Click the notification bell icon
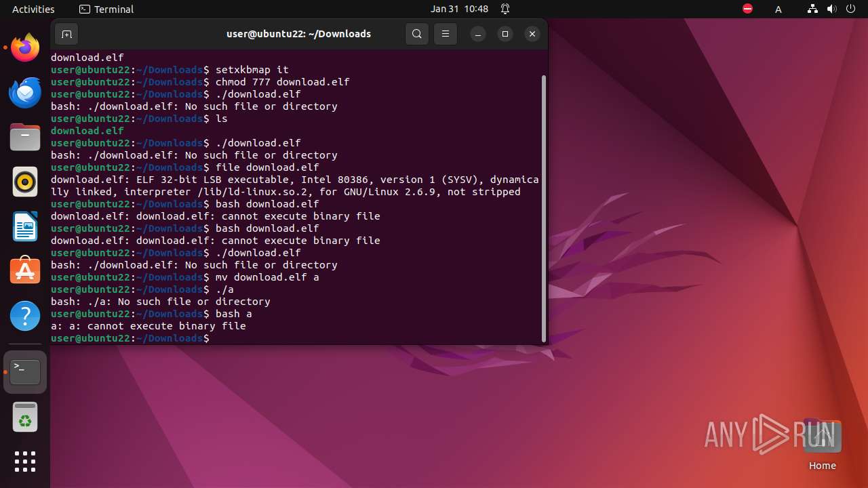Viewport: 868px width, 488px height. click(505, 9)
